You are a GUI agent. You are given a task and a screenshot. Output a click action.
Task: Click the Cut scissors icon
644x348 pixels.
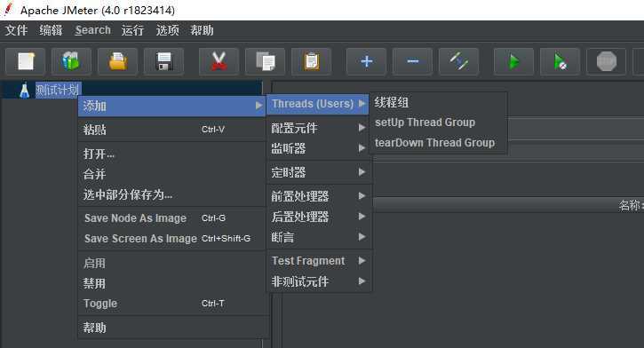(219, 61)
